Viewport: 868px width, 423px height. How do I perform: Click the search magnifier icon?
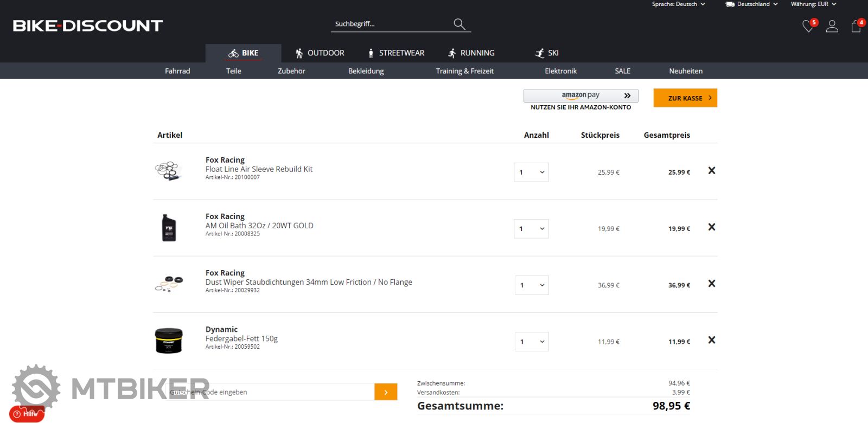tap(459, 24)
